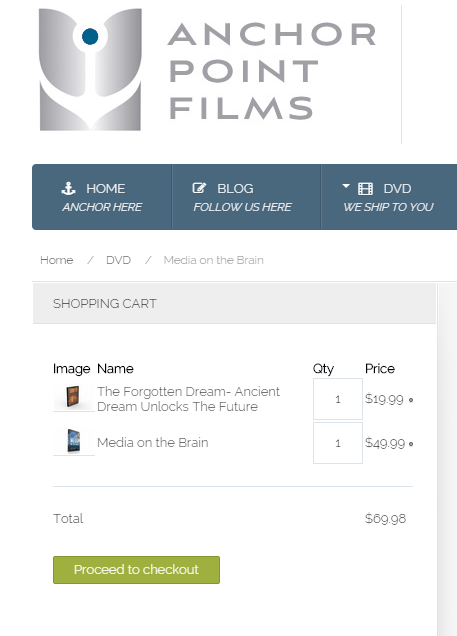
Task: Click the Proceed to checkout button
Action: click(136, 570)
